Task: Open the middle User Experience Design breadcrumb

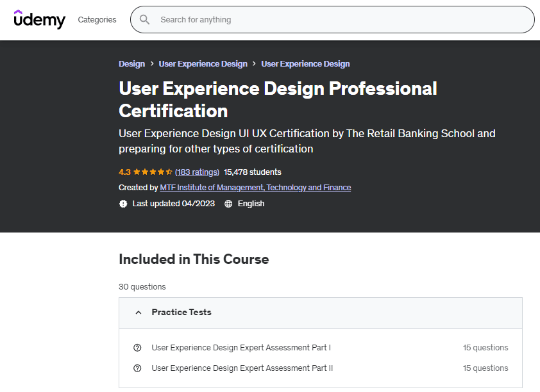Action: [203, 64]
